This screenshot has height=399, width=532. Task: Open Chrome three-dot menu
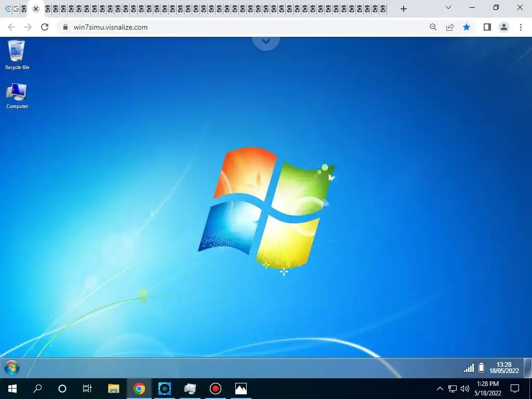(x=521, y=27)
